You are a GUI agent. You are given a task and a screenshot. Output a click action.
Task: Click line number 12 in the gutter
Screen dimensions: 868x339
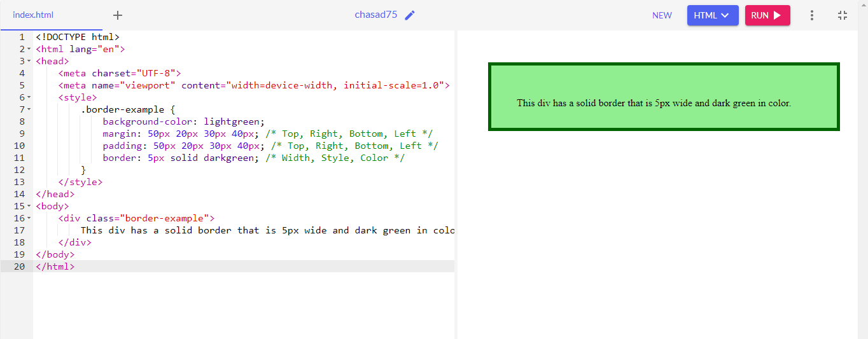coord(19,170)
